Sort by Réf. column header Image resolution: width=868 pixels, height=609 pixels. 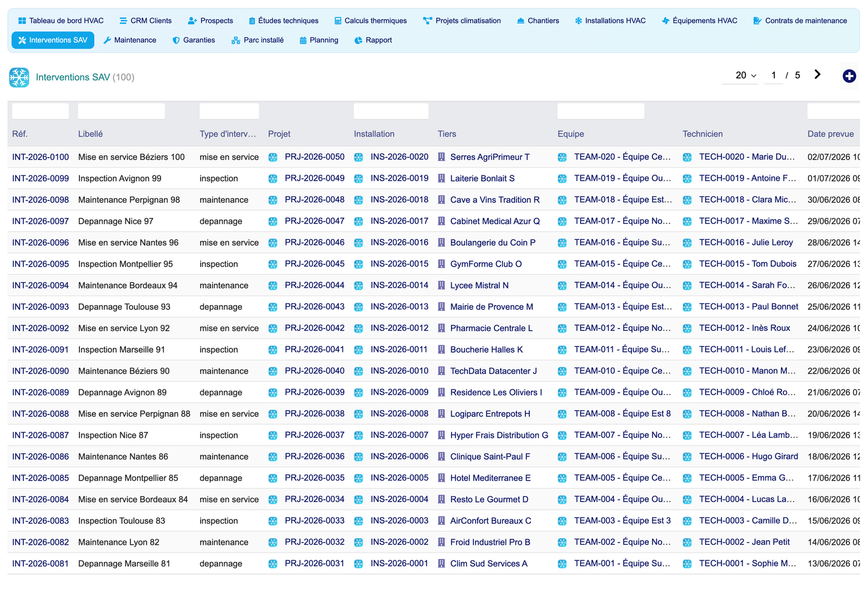(20, 134)
